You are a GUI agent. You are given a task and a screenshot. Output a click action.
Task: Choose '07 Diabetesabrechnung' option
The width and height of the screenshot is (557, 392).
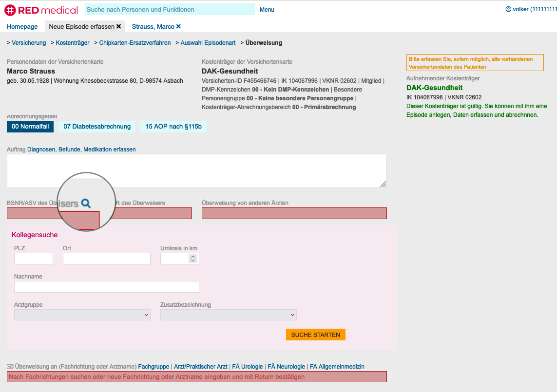97,127
